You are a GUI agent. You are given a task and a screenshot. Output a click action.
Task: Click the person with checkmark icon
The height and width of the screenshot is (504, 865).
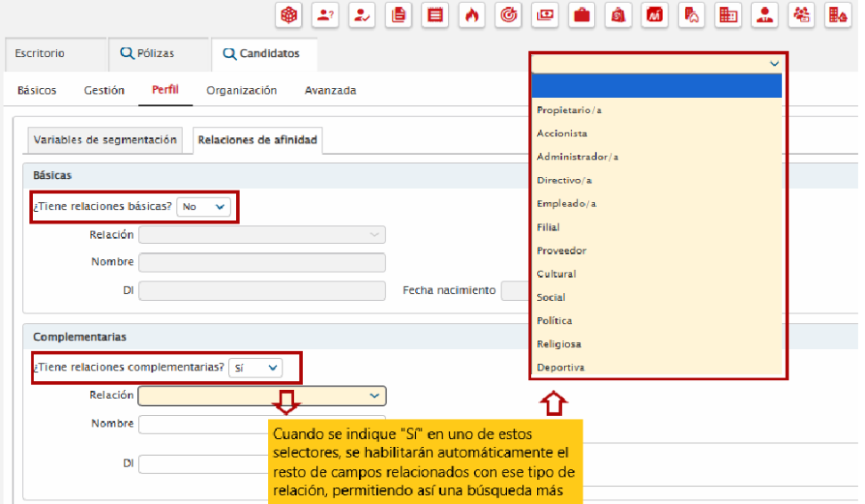[x=362, y=15]
